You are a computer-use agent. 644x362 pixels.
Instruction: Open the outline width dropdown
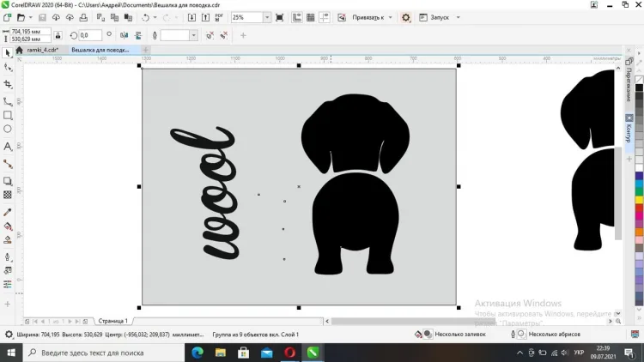[x=193, y=36]
